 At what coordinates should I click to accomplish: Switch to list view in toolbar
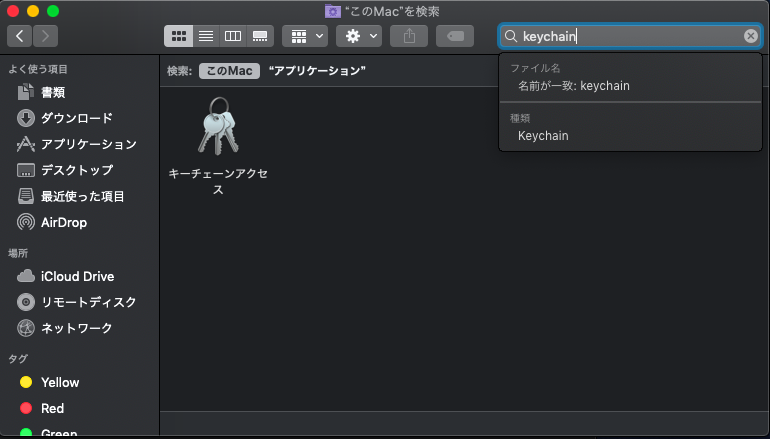point(206,36)
